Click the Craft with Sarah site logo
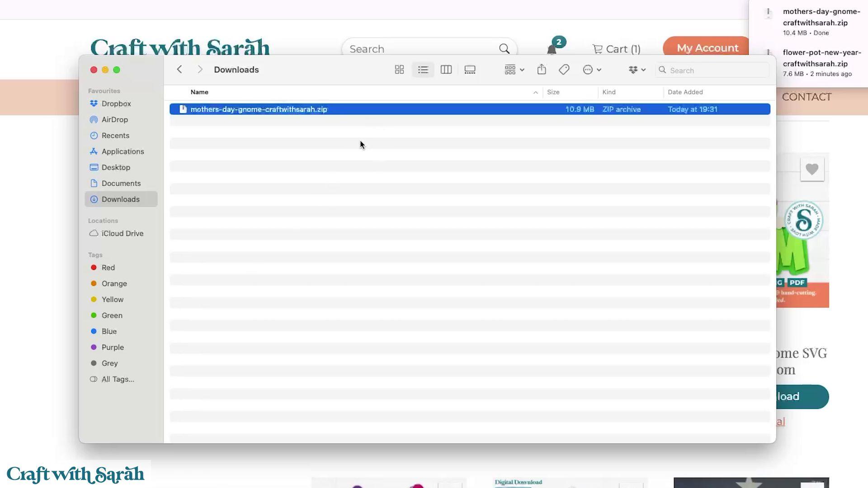This screenshot has width=868, height=488. [180, 47]
